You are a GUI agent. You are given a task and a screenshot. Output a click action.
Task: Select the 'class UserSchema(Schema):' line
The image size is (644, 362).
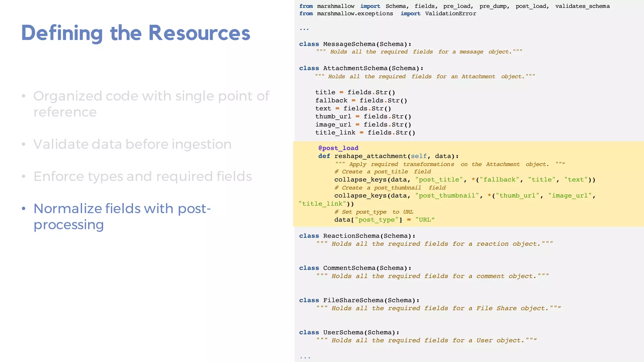[x=349, y=332]
